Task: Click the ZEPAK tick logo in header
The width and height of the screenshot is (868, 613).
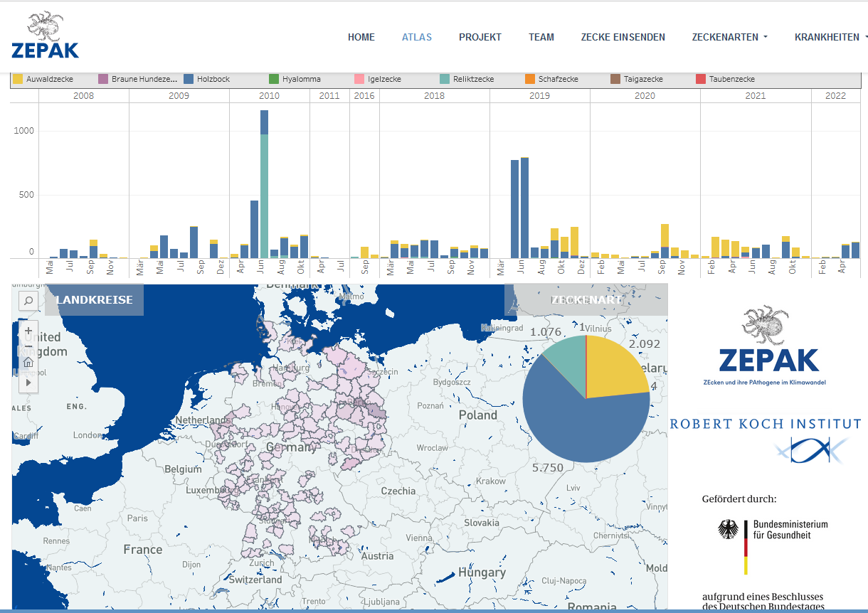Action: [45, 35]
